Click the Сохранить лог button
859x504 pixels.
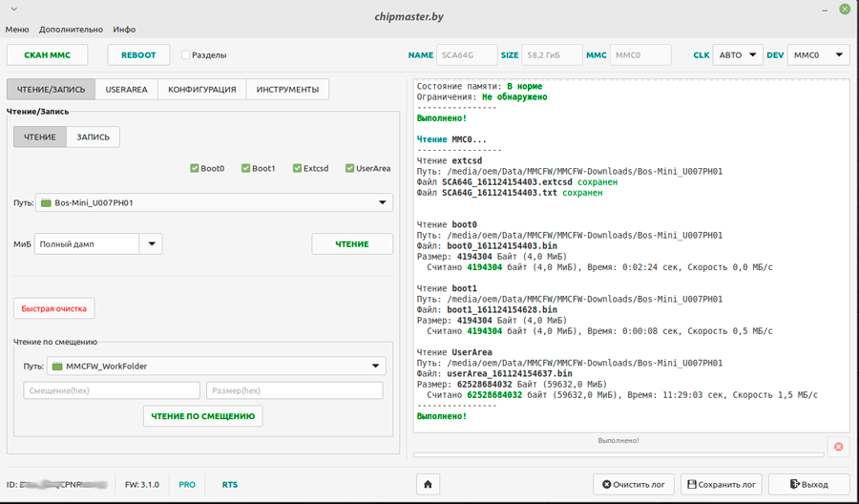722,484
